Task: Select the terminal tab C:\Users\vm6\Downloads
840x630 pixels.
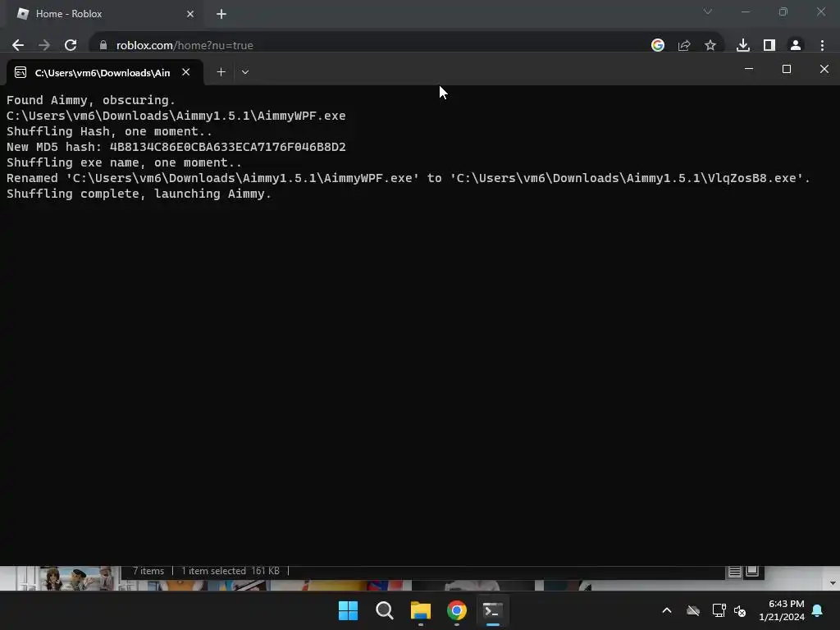Action: point(104,72)
